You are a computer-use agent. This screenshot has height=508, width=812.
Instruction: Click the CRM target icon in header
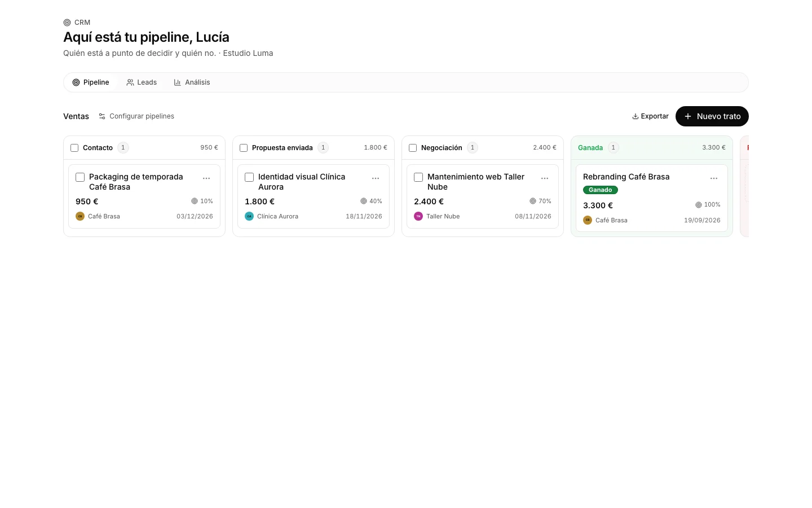tap(67, 23)
